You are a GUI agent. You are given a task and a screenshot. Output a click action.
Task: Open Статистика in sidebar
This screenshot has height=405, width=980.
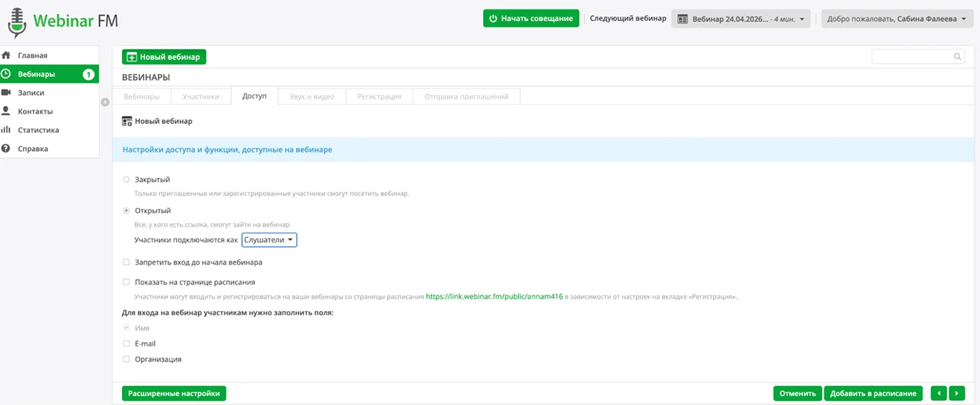coord(50,129)
